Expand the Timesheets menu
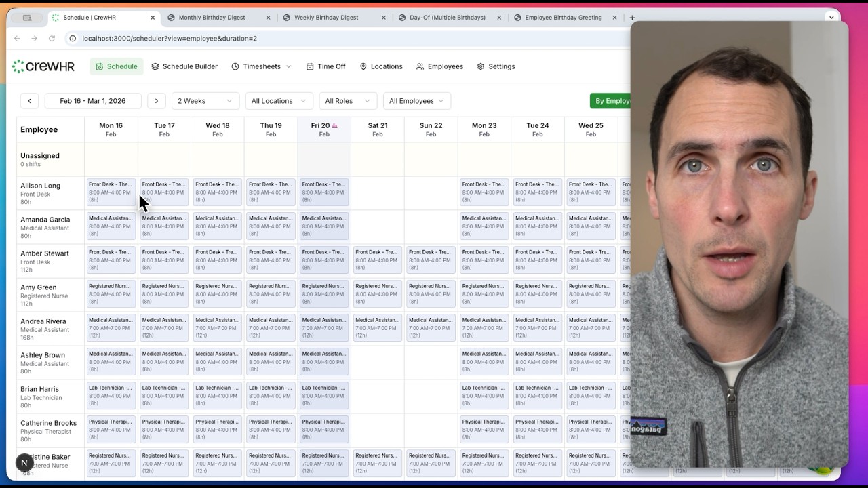868x488 pixels. tap(262, 66)
